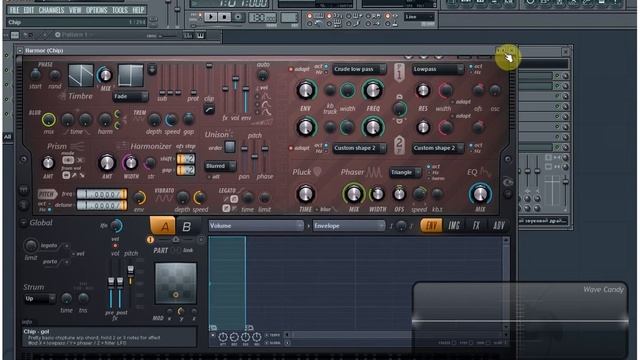Click the envelope editor graph area
Image resolution: width=640 pixels, height=360 pixels.
357,282
